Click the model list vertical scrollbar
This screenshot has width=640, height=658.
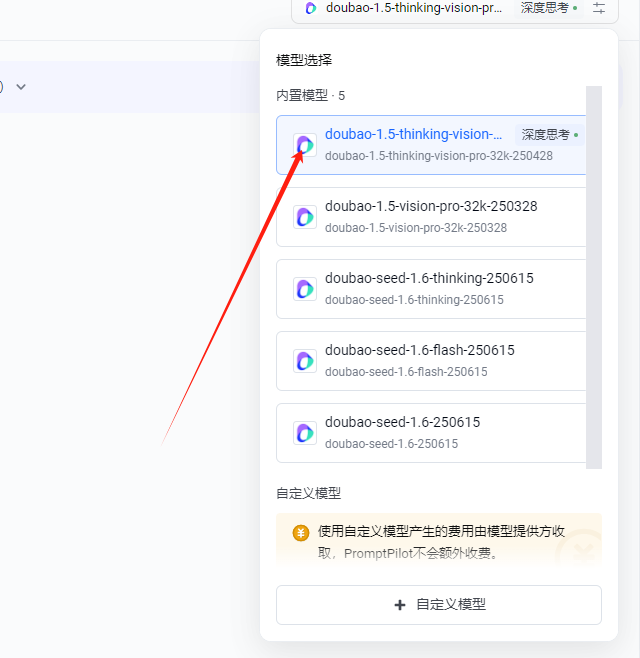pyautogui.click(x=594, y=277)
